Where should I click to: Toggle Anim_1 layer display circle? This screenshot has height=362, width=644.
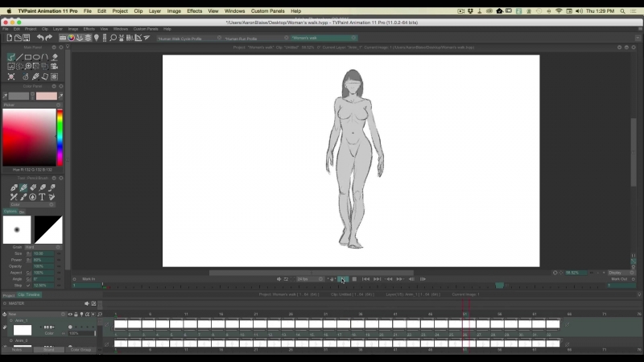point(70,327)
